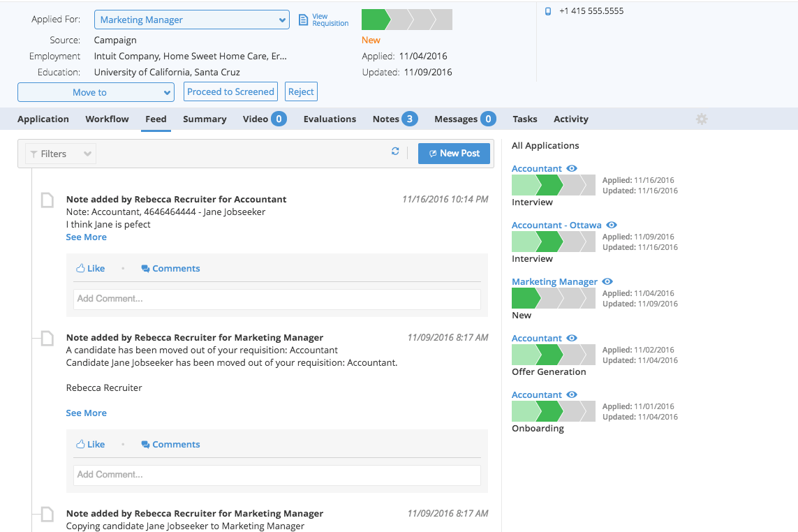Like the moved-out-of-requisition Marketing Manager note
Screen dimensions: 798x532
click(91, 444)
